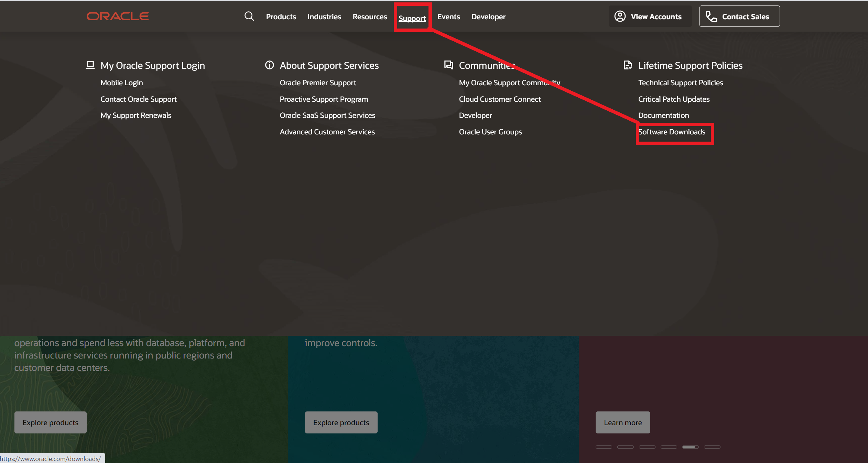Click the Oracle logo
Image resolution: width=868 pixels, height=463 pixels.
click(118, 16)
